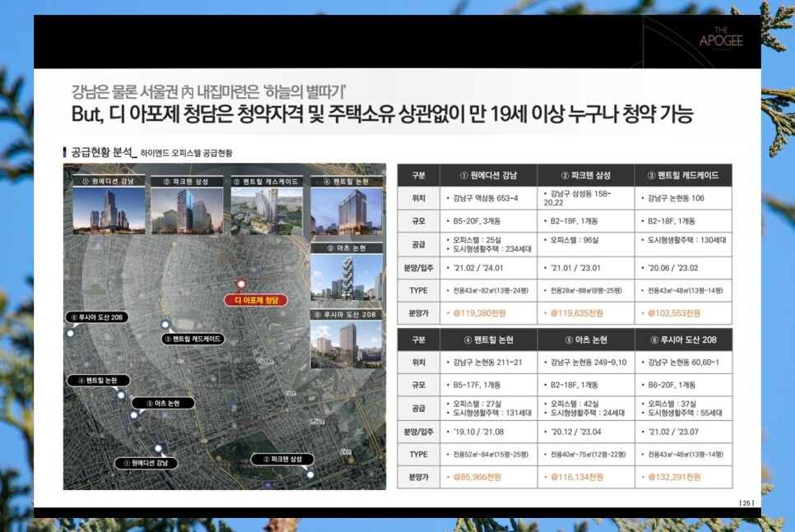This screenshot has width=795, height=532.
Task: Select the ⑤ 아츠 논현 map label
Action: click(x=163, y=403)
